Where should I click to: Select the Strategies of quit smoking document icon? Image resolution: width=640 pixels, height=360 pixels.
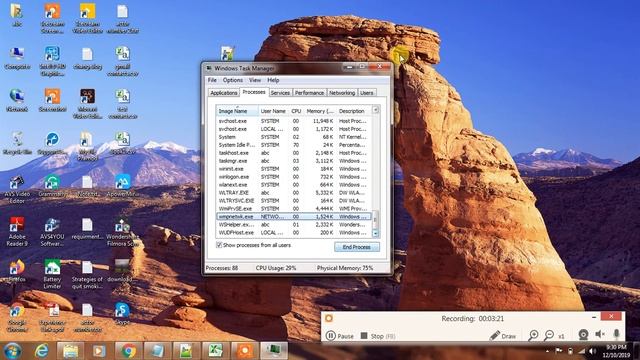87,274
